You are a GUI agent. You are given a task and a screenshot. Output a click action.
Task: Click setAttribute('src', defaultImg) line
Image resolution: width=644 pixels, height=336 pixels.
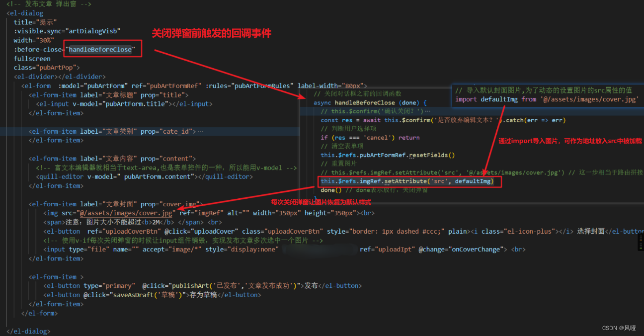tap(407, 181)
